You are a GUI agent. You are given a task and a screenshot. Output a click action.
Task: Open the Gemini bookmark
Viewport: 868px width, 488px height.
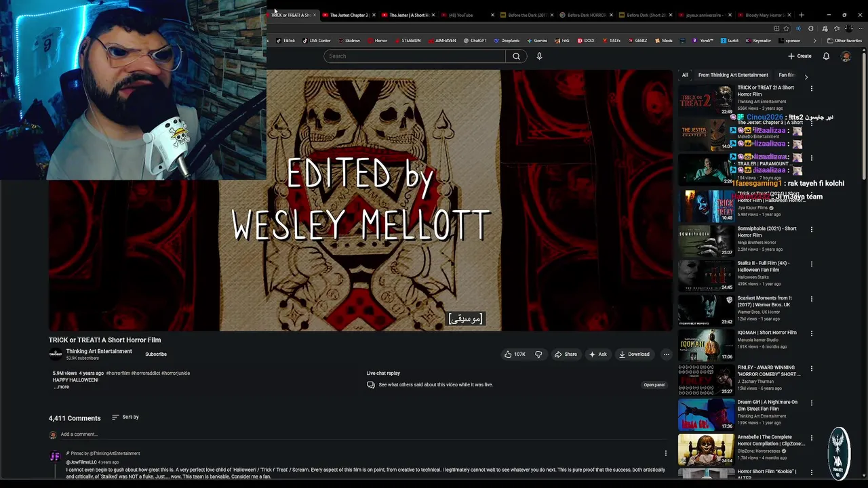(537, 41)
